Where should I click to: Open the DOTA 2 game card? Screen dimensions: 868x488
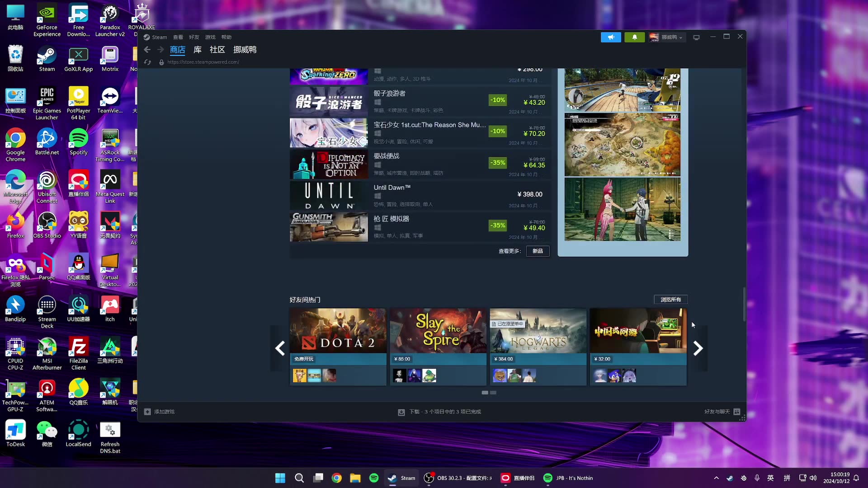point(338,347)
